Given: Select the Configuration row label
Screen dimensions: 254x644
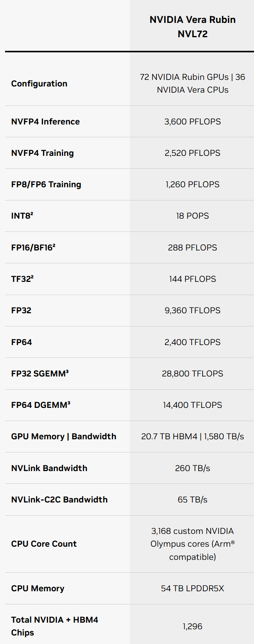Looking at the screenshot, I should (x=39, y=83).
